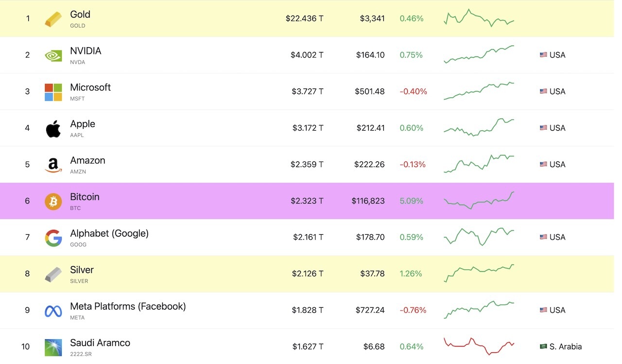Click Silver's price sparkline chart
This screenshot has width=622, height=364.
[479, 273]
